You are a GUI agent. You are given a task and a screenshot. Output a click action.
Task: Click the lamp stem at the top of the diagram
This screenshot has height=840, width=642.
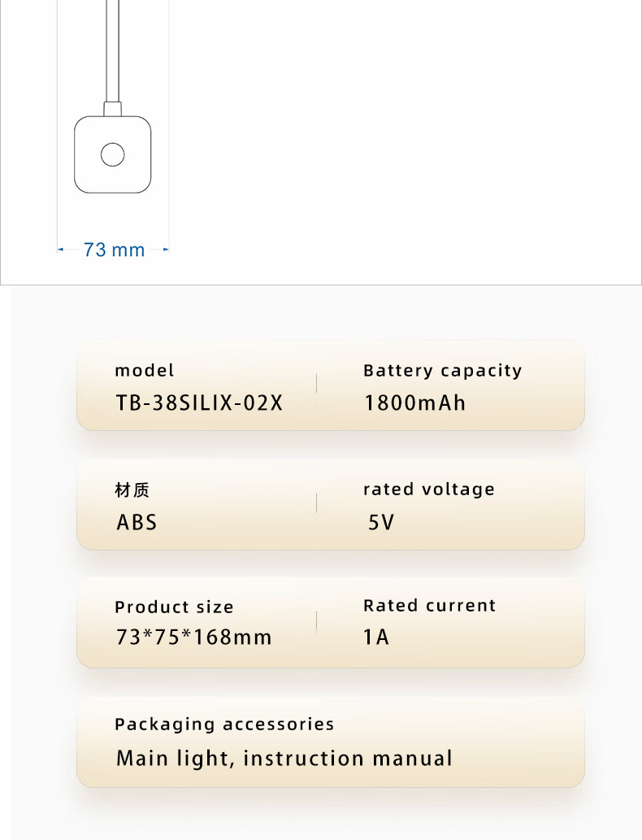point(113,49)
